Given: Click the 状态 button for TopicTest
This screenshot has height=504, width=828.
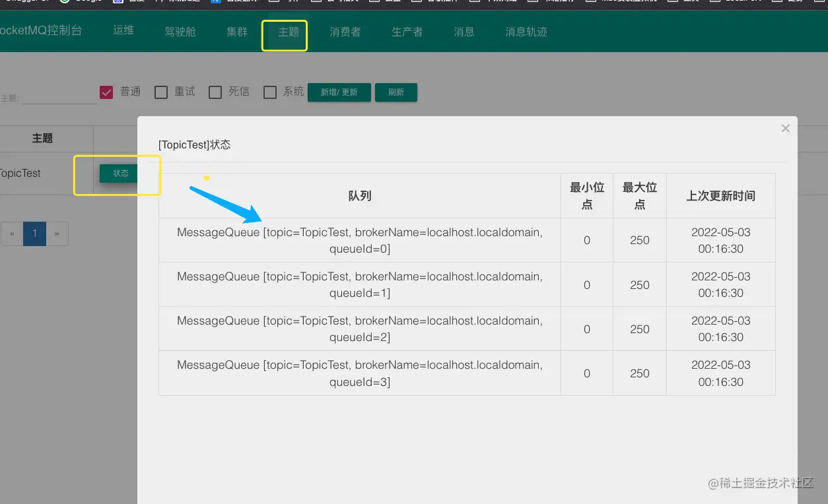Looking at the screenshot, I should [119, 173].
